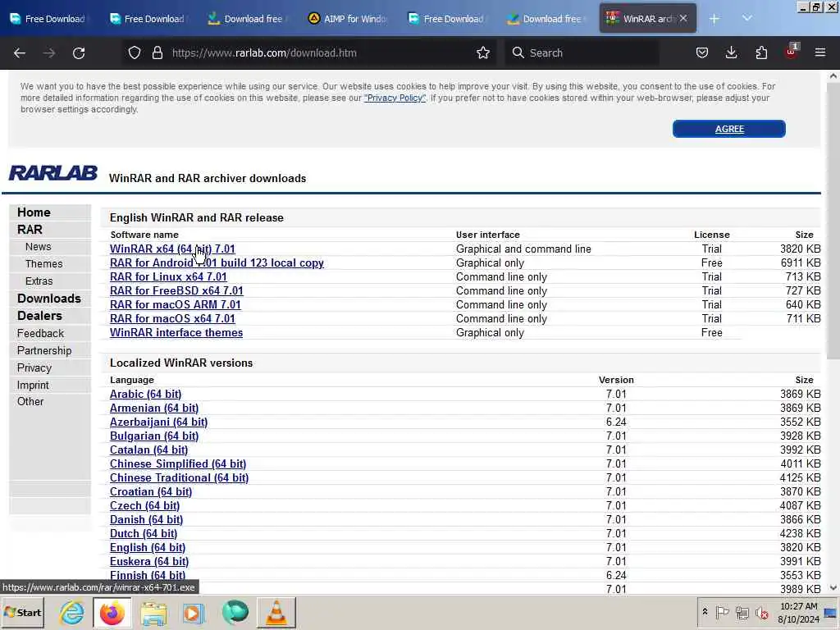Screen dimensions: 840x630
Task: Open News in the sidebar
Action: coord(38,246)
